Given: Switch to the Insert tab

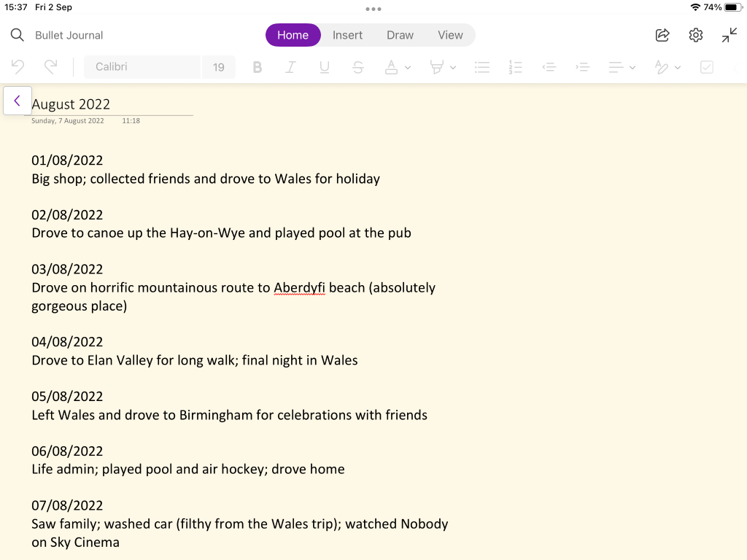Looking at the screenshot, I should [x=347, y=35].
